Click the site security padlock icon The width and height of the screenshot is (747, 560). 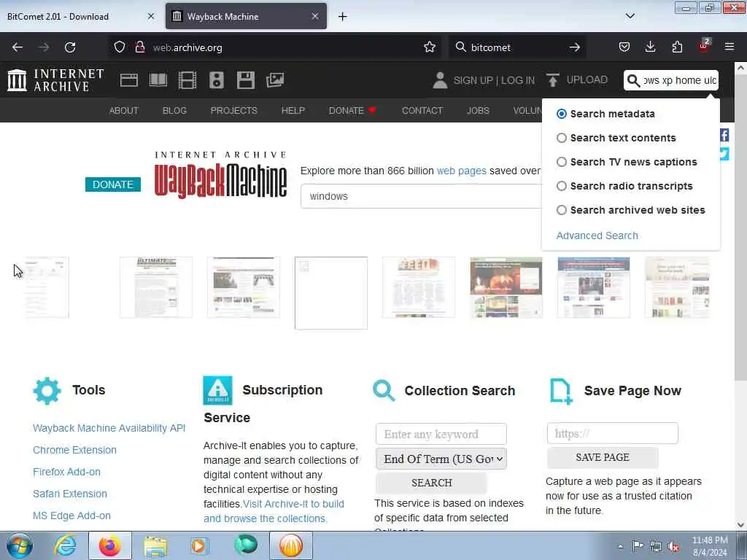click(x=139, y=47)
